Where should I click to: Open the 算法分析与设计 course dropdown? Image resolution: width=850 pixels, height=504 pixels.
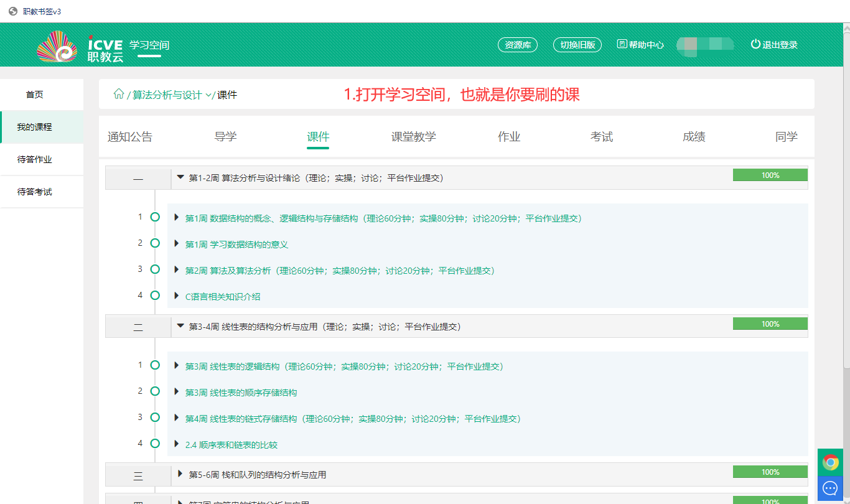(x=172, y=95)
